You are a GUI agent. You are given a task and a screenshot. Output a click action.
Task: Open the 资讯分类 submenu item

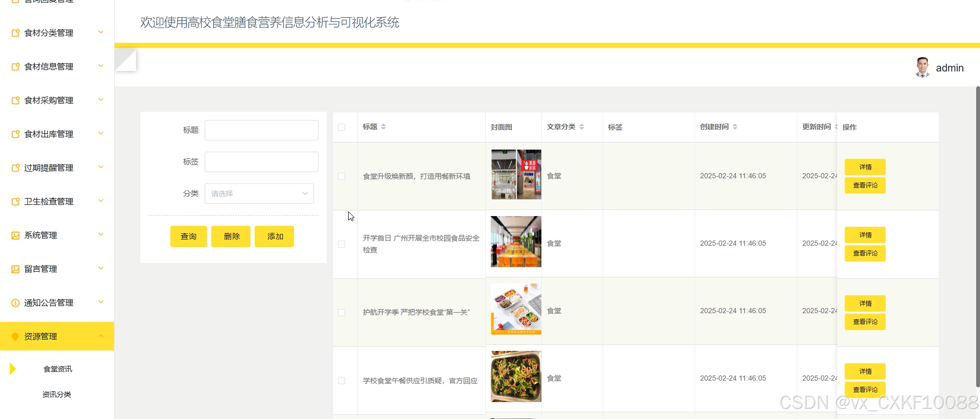[57, 394]
